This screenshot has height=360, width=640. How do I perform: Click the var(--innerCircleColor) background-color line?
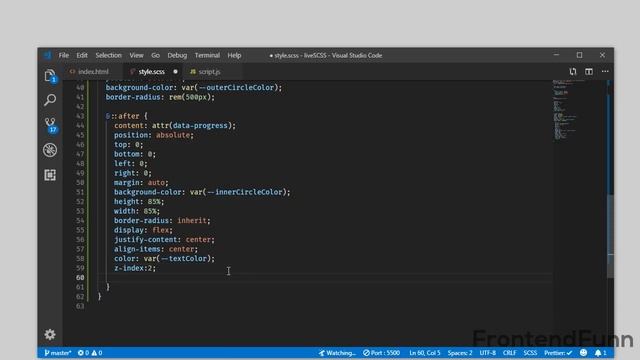click(x=202, y=192)
